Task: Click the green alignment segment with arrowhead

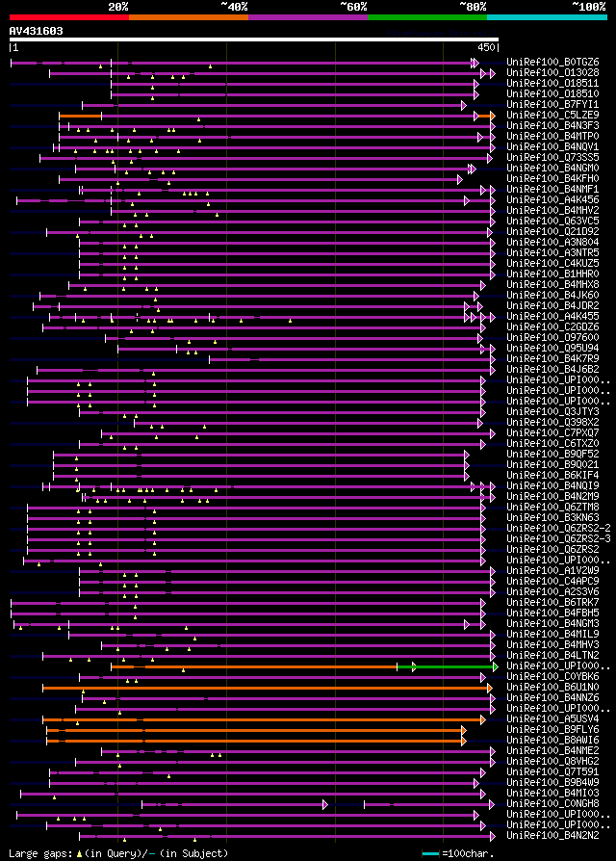Action: pos(447,666)
